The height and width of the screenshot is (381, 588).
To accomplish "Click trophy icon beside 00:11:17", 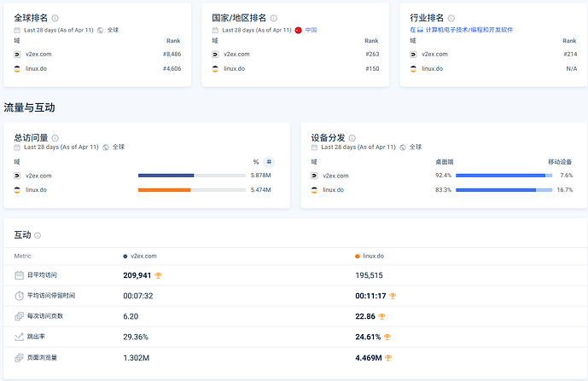I will 393,296.
